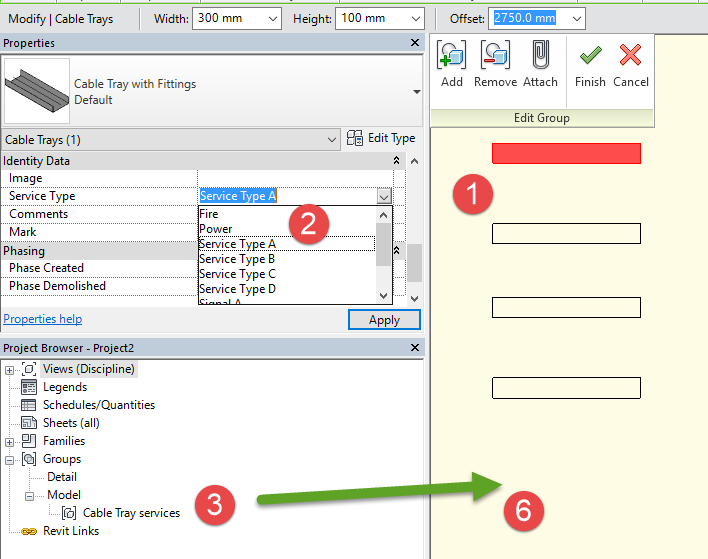Finish editing the group
This screenshot has width=708, height=559.
pos(590,65)
